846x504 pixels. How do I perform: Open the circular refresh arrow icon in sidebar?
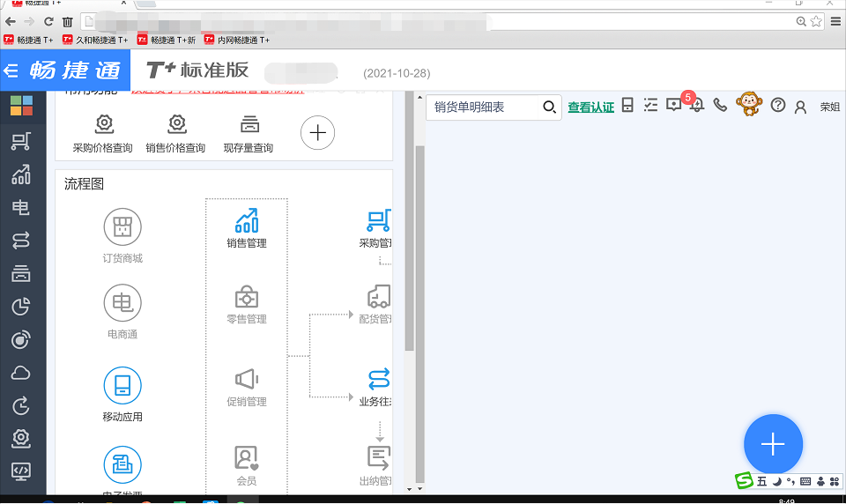pyautogui.click(x=21, y=406)
